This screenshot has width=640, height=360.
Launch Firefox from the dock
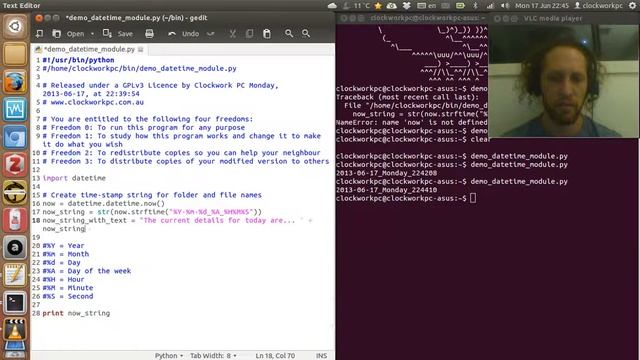click(x=15, y=82)
